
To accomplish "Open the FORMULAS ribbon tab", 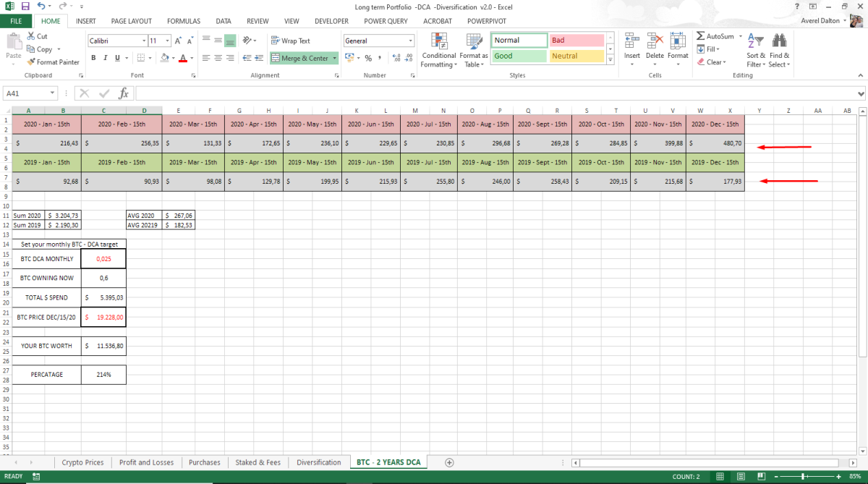I will tap(184, 21).
